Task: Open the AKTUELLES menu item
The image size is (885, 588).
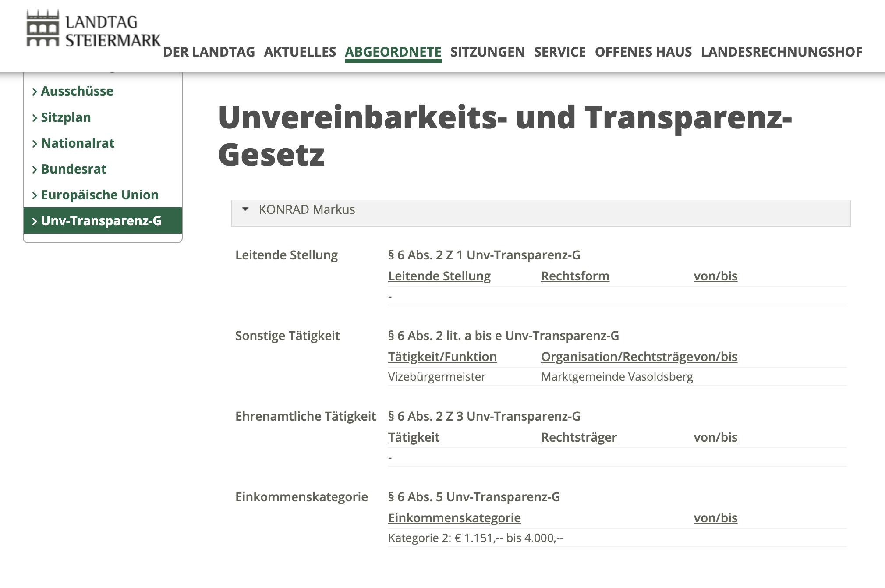Action: tap(300, 52)
